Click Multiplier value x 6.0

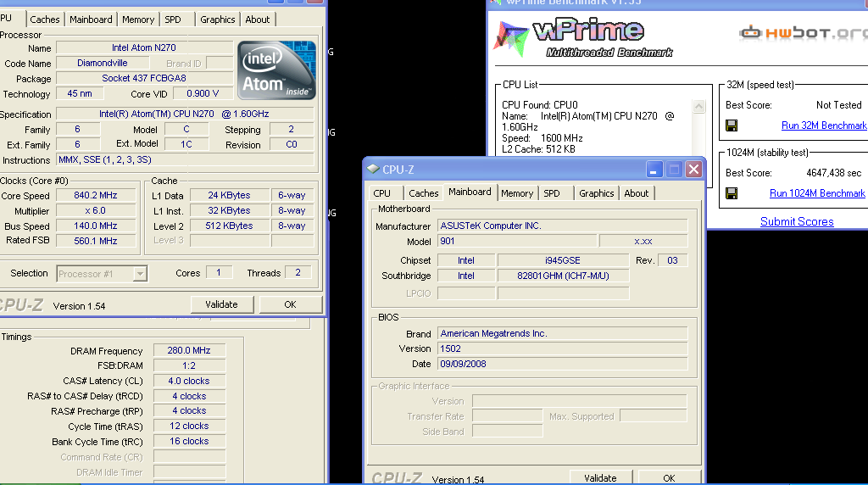click(x=96, y=210)
